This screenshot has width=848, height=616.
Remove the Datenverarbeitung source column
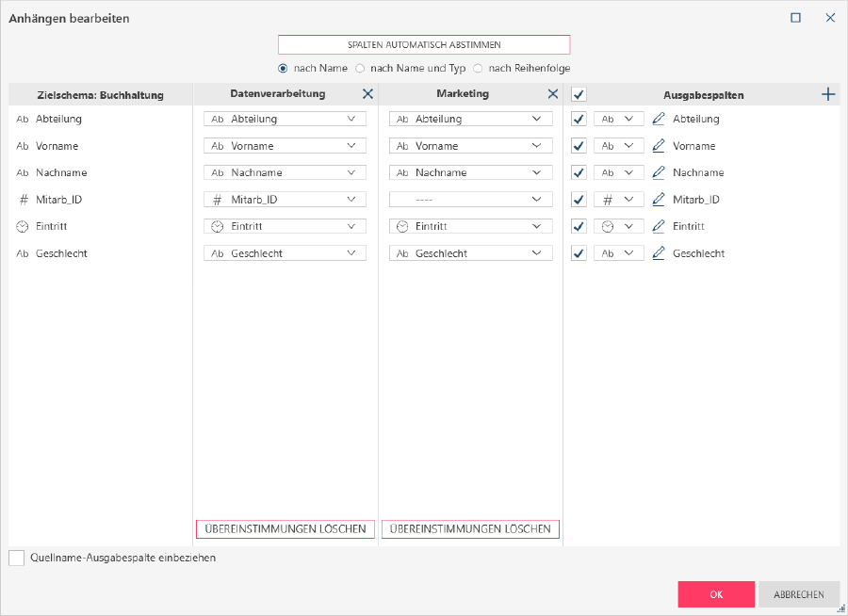click(x=367, y=94)
